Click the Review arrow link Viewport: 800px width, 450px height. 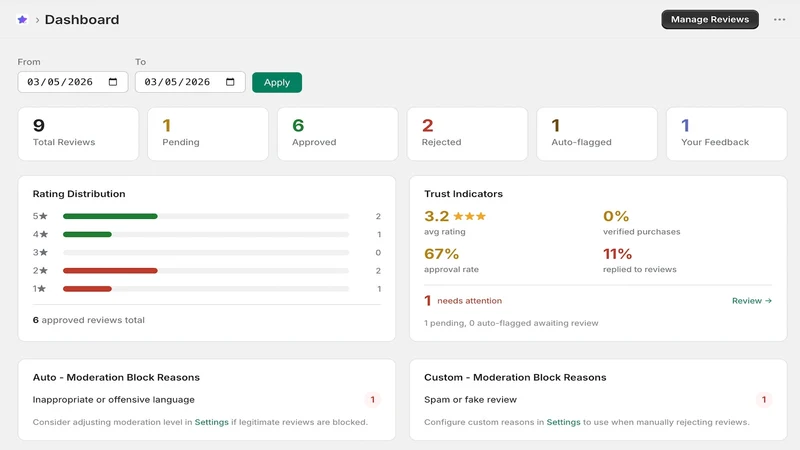(x=752, y=301)
